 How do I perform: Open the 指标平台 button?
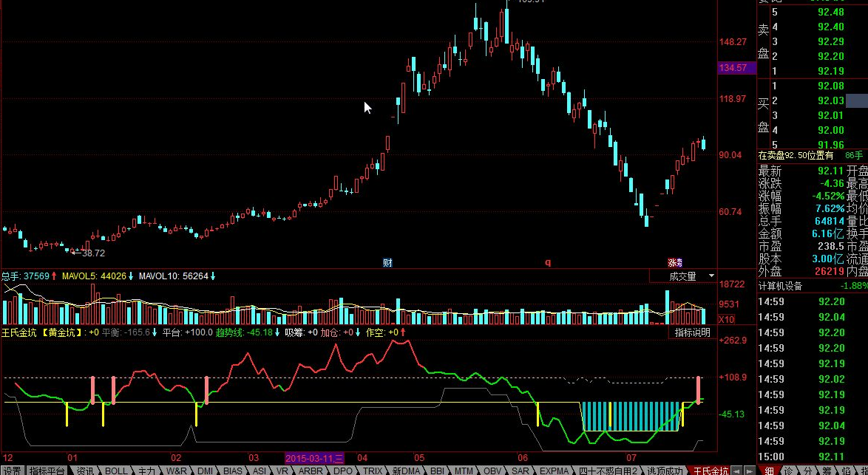[47, 471]
